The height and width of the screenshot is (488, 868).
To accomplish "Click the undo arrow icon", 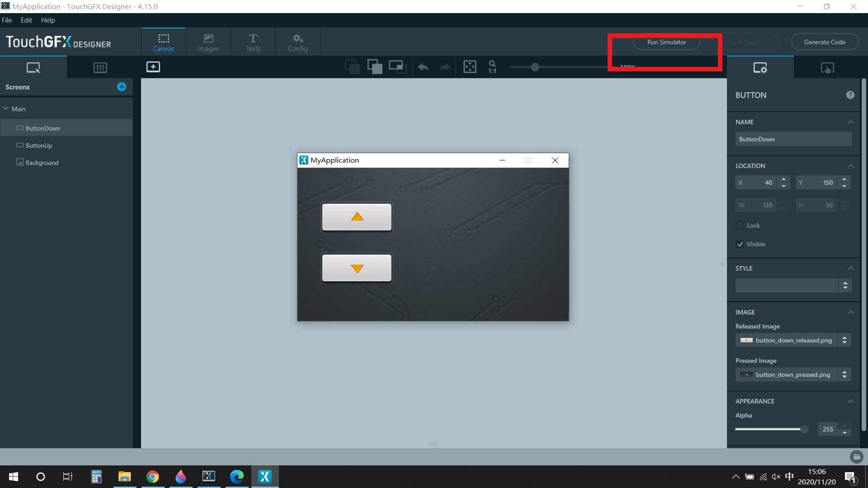I will tap(423, 67).
